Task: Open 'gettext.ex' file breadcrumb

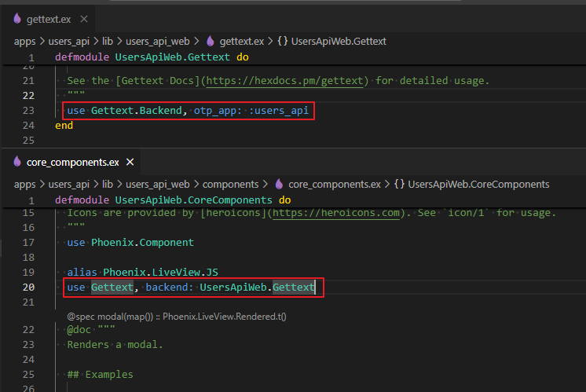Action: 242,41
